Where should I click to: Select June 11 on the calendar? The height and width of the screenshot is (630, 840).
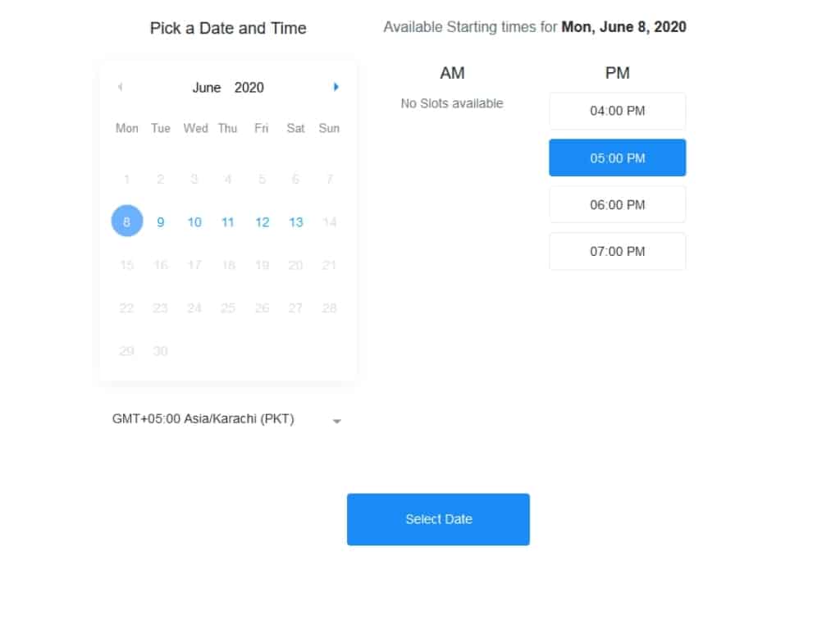(228, 222)
